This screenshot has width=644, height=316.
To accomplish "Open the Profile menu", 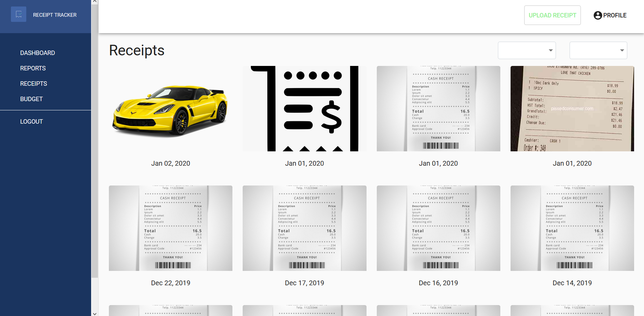I will pyautogui.click(x=610, y=15).
